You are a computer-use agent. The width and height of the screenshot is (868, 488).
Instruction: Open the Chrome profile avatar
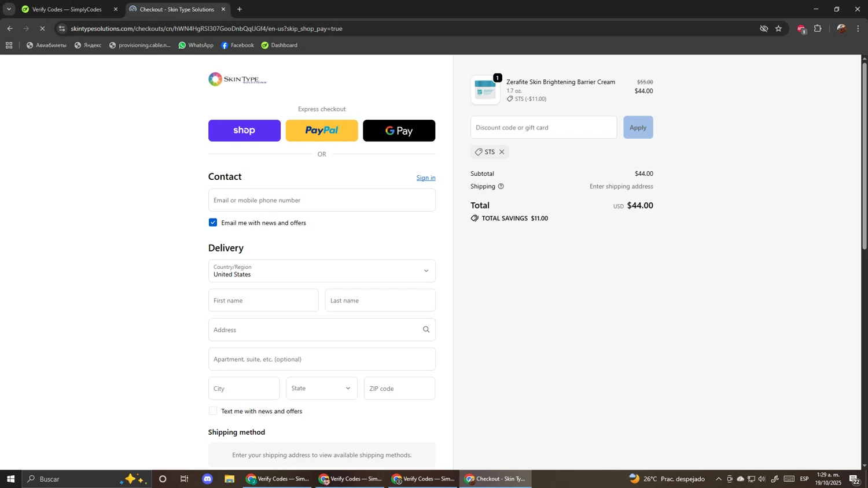842,28
